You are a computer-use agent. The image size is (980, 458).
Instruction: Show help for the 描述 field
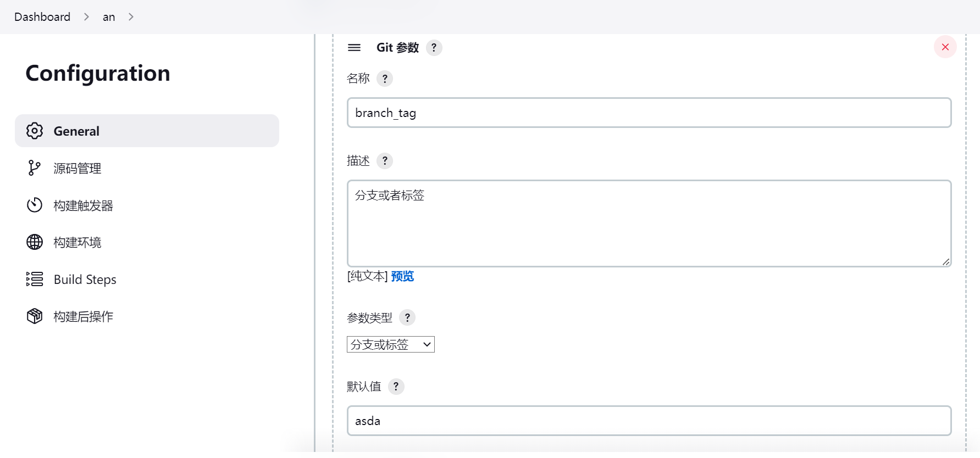coord(385,161)
